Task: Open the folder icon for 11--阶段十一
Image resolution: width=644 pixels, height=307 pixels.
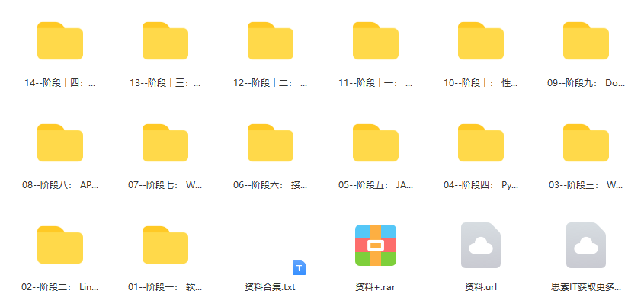Action: (x=376, y=40)
